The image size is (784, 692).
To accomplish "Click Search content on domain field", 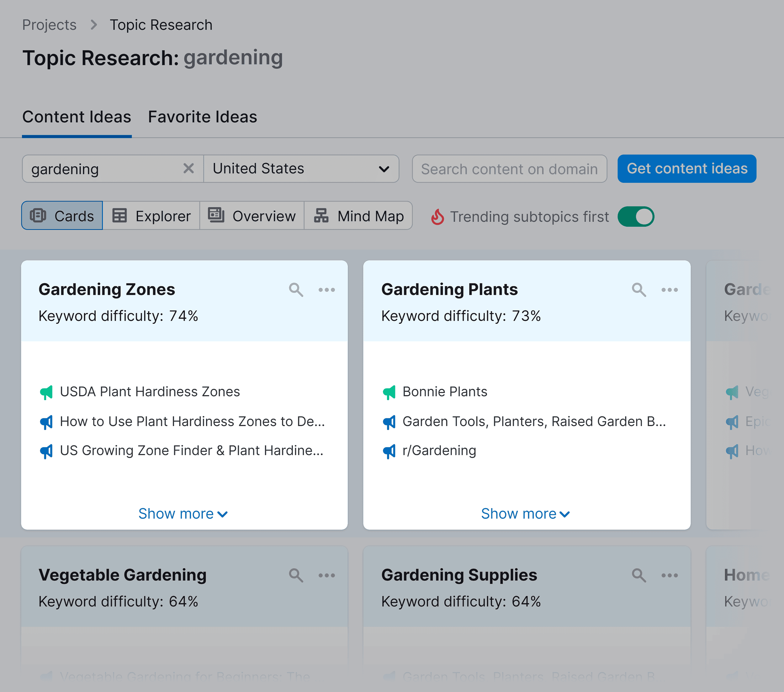I will (x=510, y=169).
